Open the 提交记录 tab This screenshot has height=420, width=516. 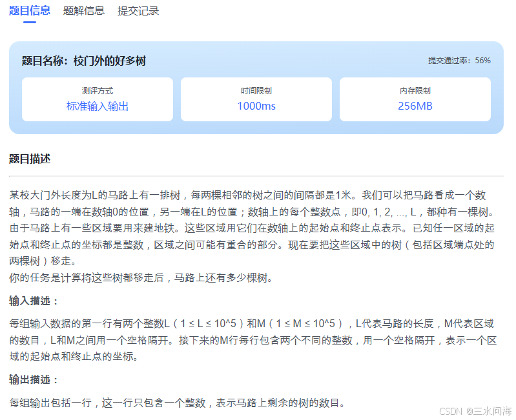pyautogui.click(x=138, y=11)
